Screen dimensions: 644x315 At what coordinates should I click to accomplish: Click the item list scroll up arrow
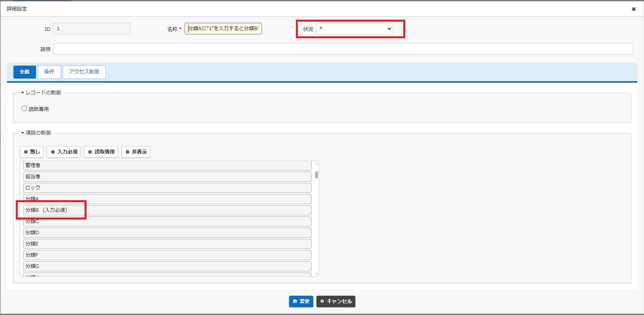316,164
